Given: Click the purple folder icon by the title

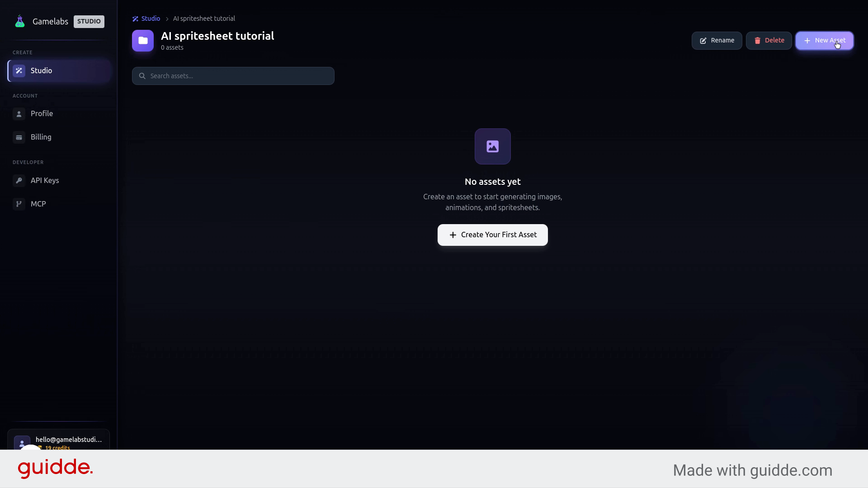Looking at the screenshot, I should (143, 41).
